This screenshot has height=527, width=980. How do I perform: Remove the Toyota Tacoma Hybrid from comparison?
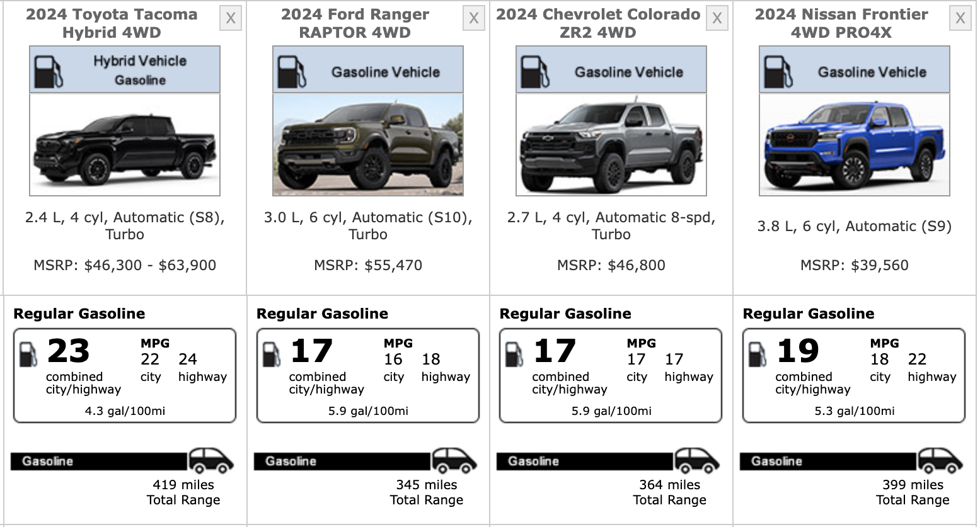click(x=231, y=19)
